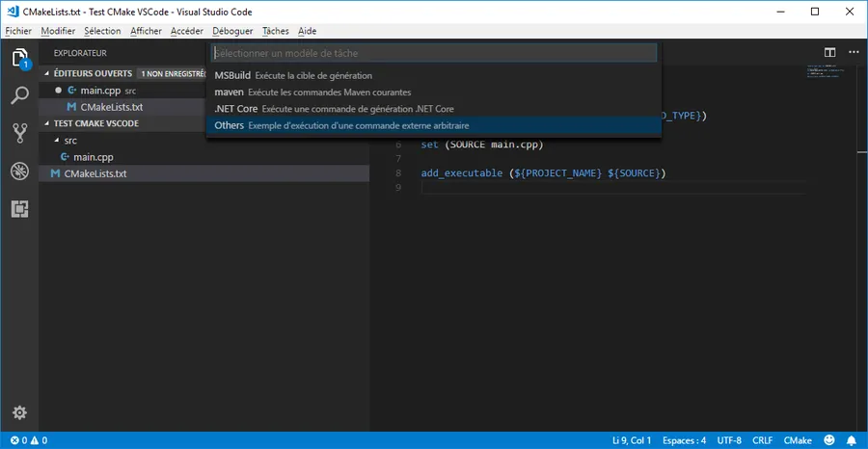This screenshot has height=449, width=868.
Task: Focus the task template search field
Action: click(x=434, y=53)
